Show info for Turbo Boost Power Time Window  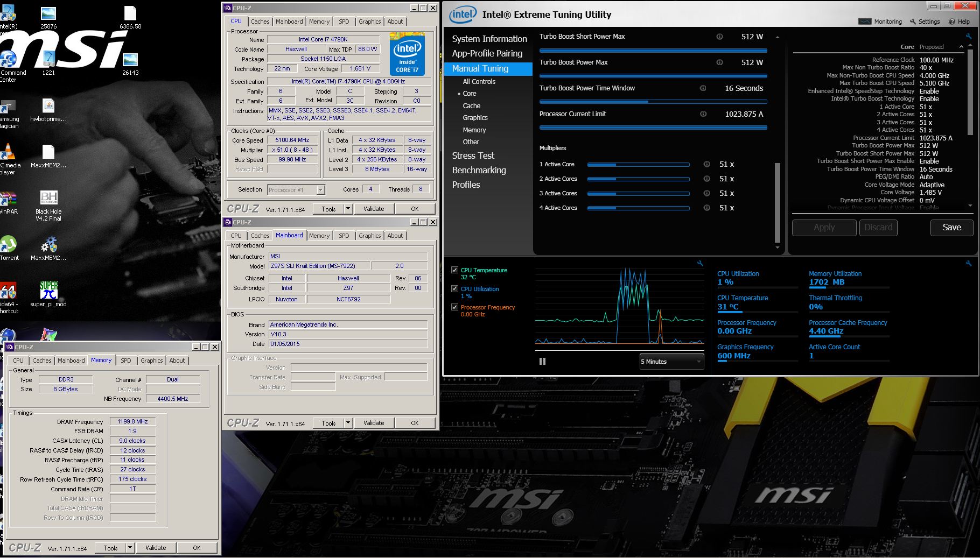703,88
